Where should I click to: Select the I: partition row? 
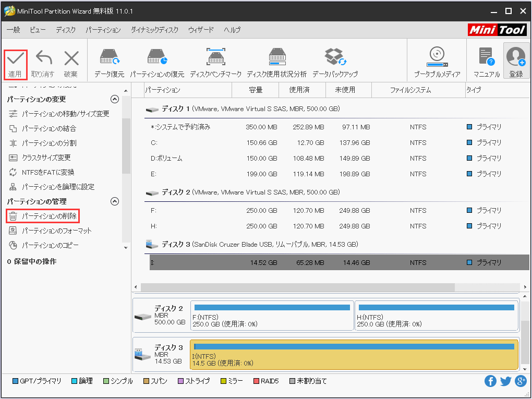coord(340,262)
